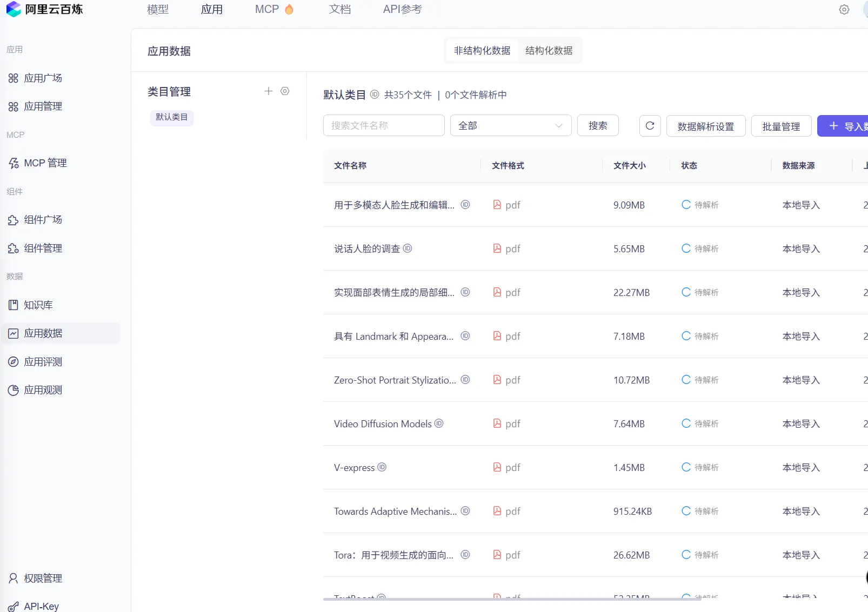Open 数据解析设置 settings

pos(706,126)
